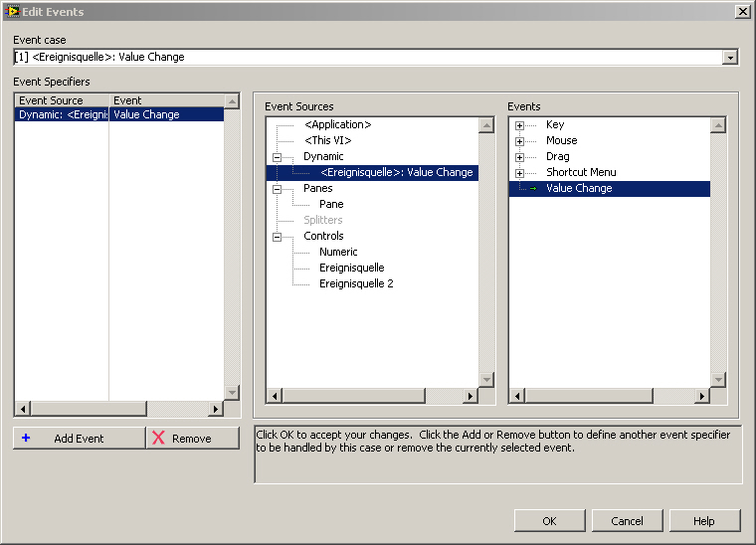
Task: Click Event Specifiers scroll right arrow
Action: [x=216, y=409]
